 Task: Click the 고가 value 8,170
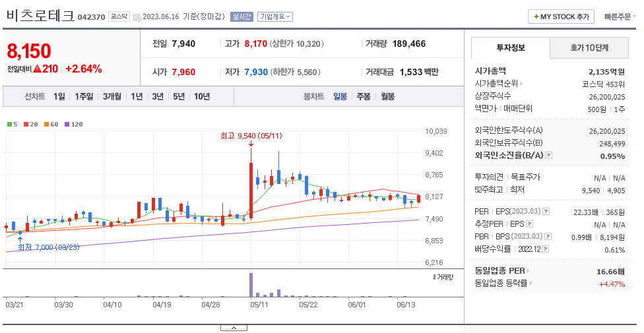(x=256, y=44)
